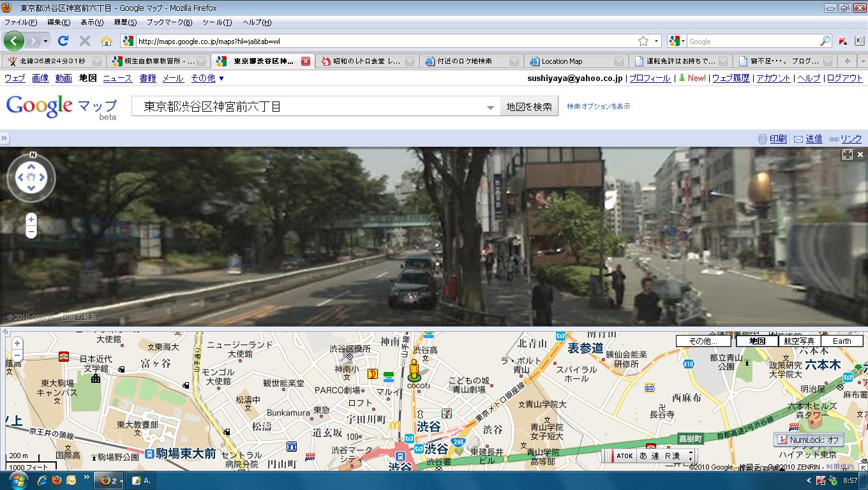Click the search magnifier icon in search bar
Image resolution: width=868 pixels, height=490 pixels.
tap(825, 41)
